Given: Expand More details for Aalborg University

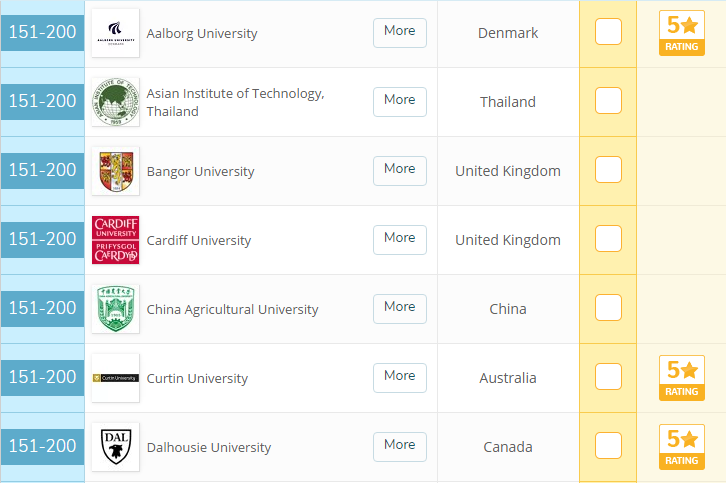Looking at the screenshot, I should pyautogui.click(x=400, y=32).
